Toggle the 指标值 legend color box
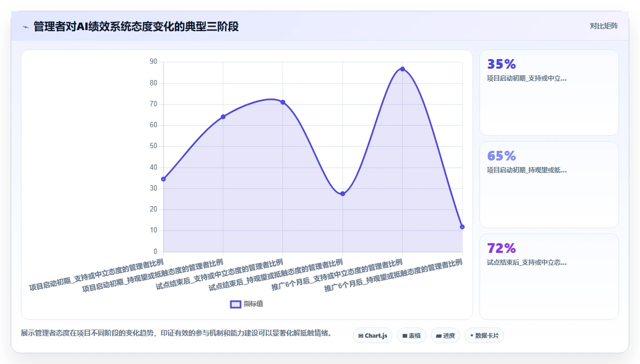The width and height of the screenshot is (640, 364). [x=236, y=304]
